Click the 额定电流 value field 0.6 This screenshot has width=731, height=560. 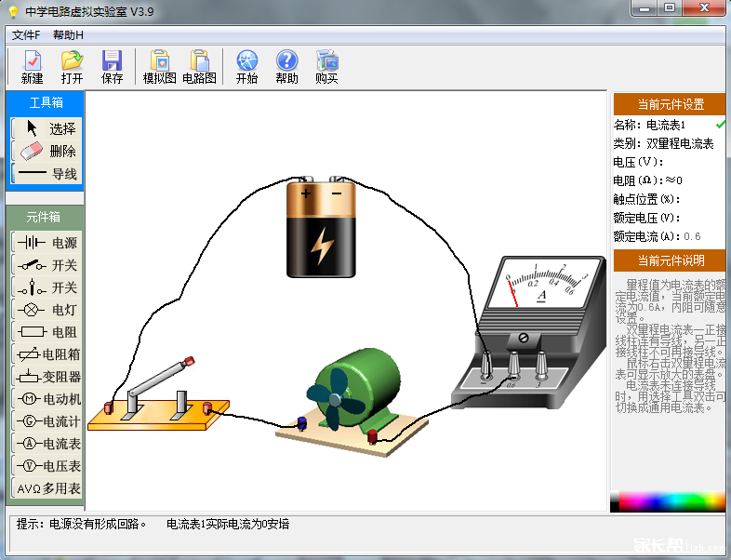[693, 236]
